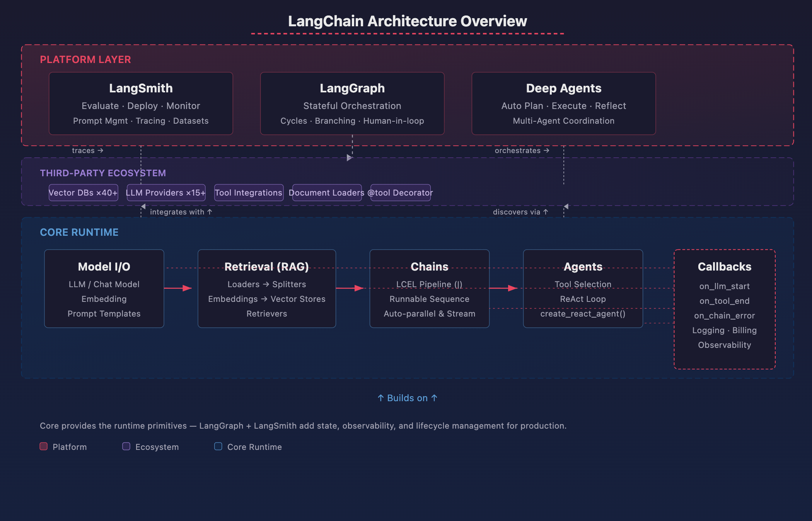The width and height of the screenshot is (812, 521).
Task: Click the Vector DBs ×40+ chip
Action: (x=83, y=192)
